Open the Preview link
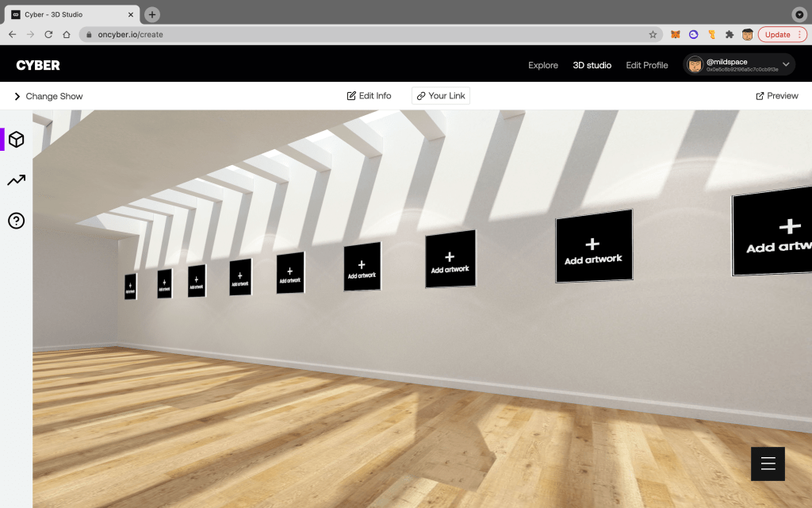This screenshot has width=812, height=508. click(x=777, y=96)
